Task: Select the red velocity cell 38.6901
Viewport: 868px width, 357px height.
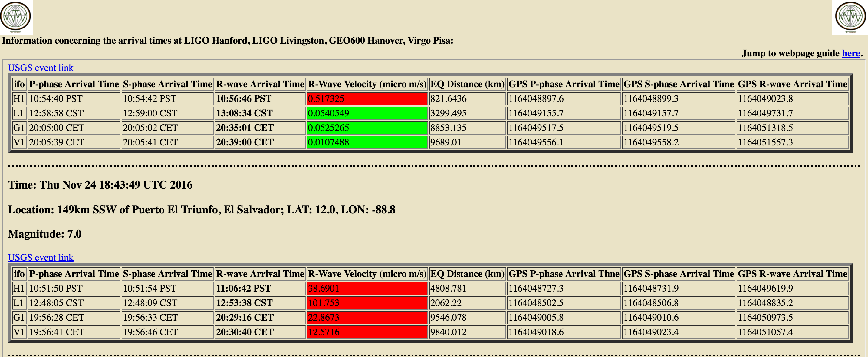Action: [367, 288]
